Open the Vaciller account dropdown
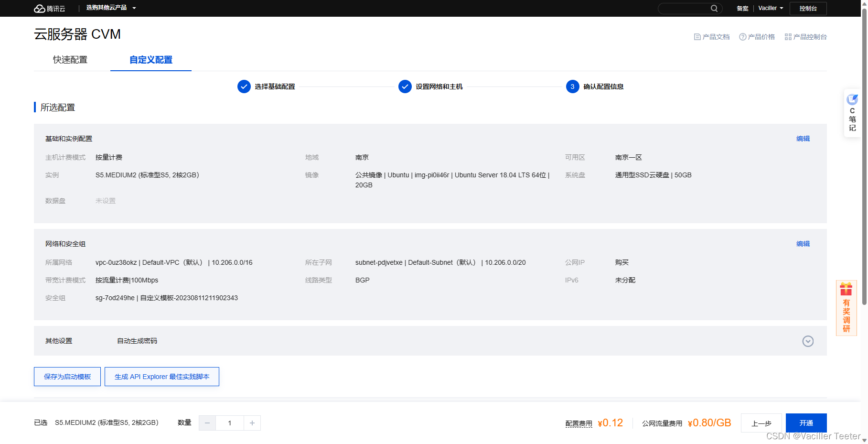868x444 pixels. [x=771, y=8]
